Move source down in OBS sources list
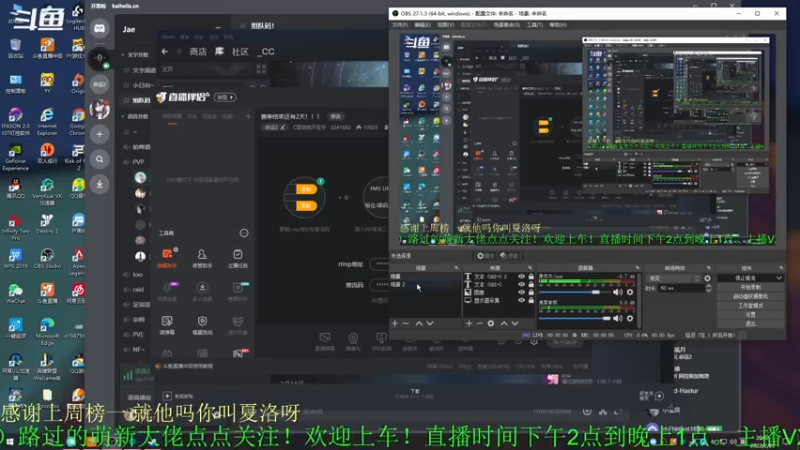Screen dimensions: 800x450 515,323
